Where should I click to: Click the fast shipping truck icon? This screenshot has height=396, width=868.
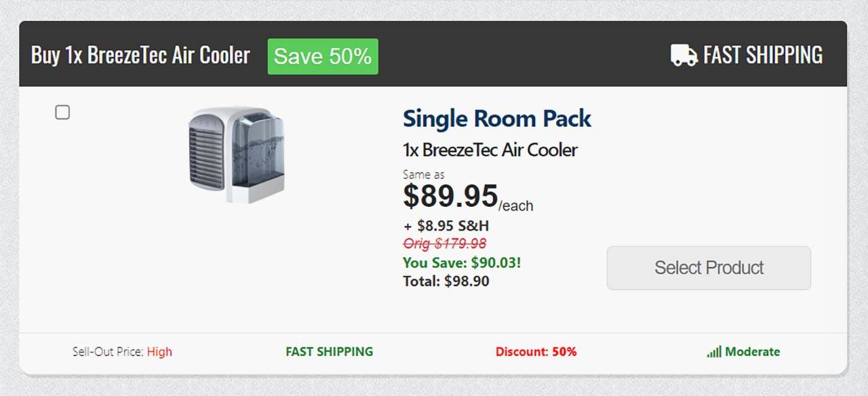(684, 56)
